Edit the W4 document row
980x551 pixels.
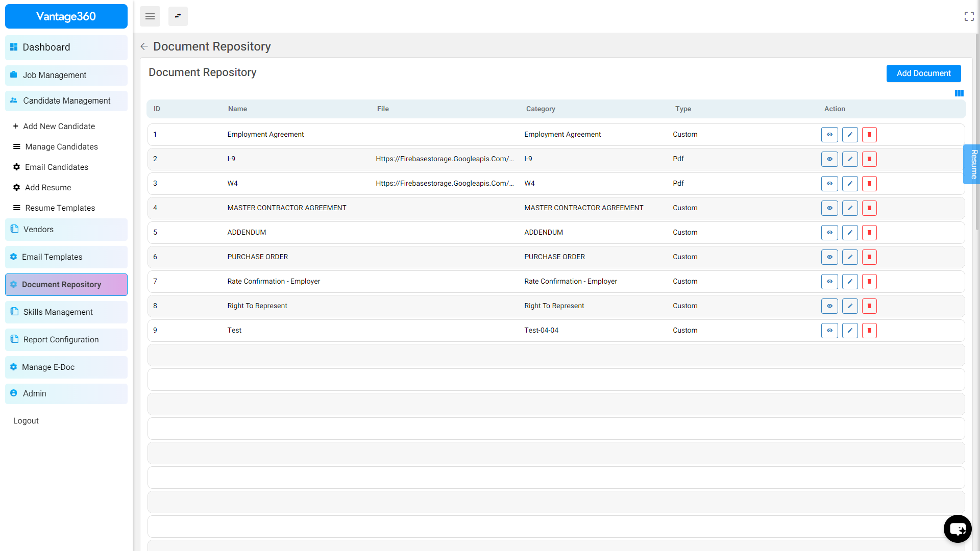pos(850,184)
